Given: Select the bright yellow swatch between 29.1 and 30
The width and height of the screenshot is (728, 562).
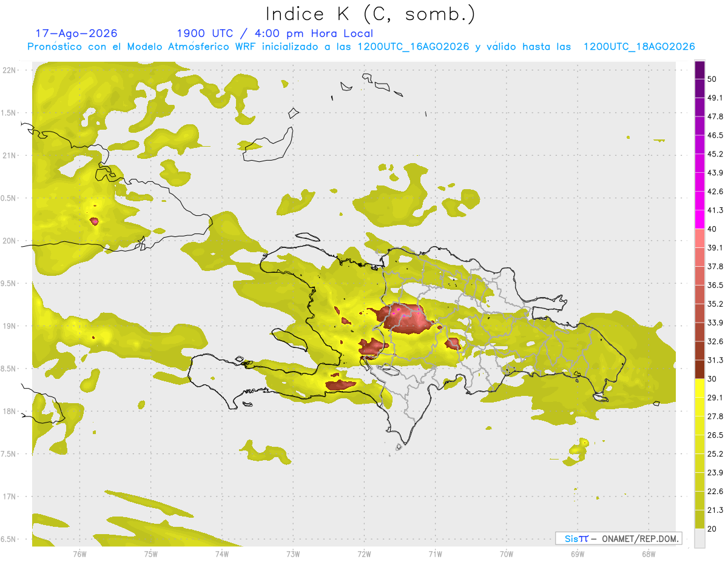Looking at the screenshot, I should point(699,388).
